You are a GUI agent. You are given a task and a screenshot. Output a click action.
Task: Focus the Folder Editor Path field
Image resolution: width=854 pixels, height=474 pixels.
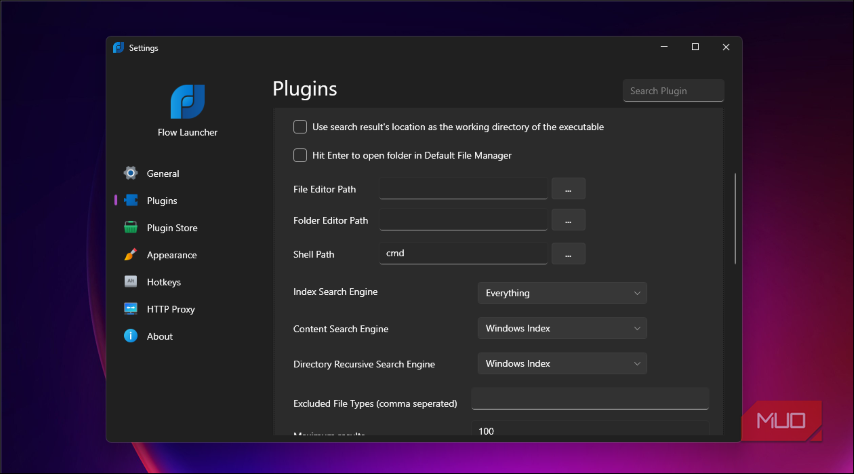pyautogui.click(x=463, y=221)
